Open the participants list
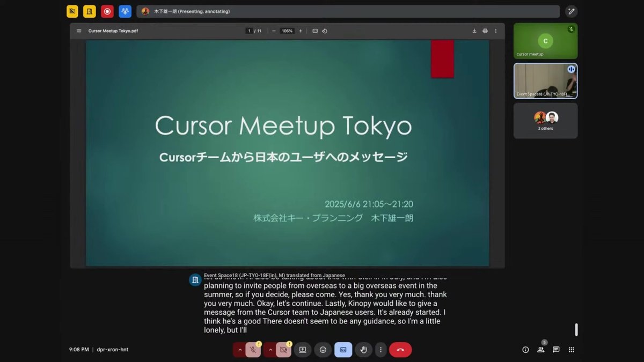The image size is (644, 362). [541, 349]
